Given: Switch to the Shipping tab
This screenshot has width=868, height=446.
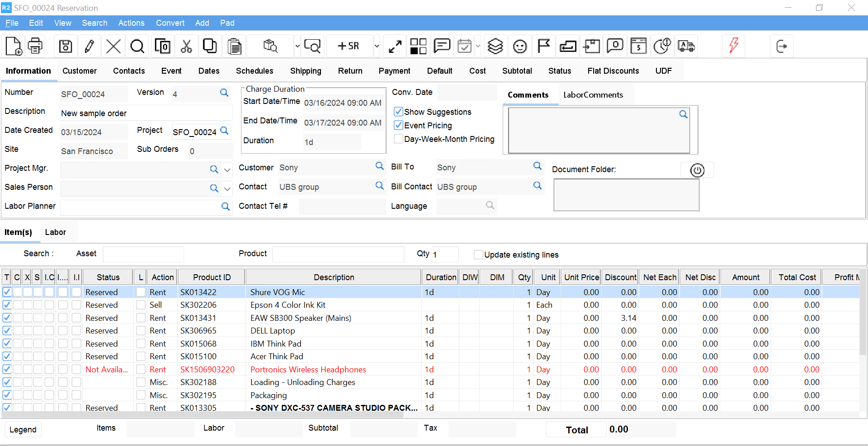Looking at the screenshot, I should (306, 71).
